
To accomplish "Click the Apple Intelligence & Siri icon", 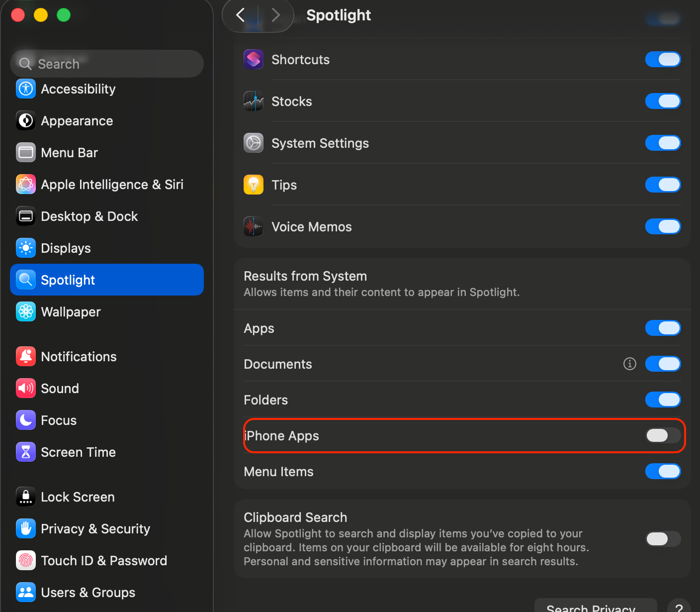I will (x=26, y=185).
